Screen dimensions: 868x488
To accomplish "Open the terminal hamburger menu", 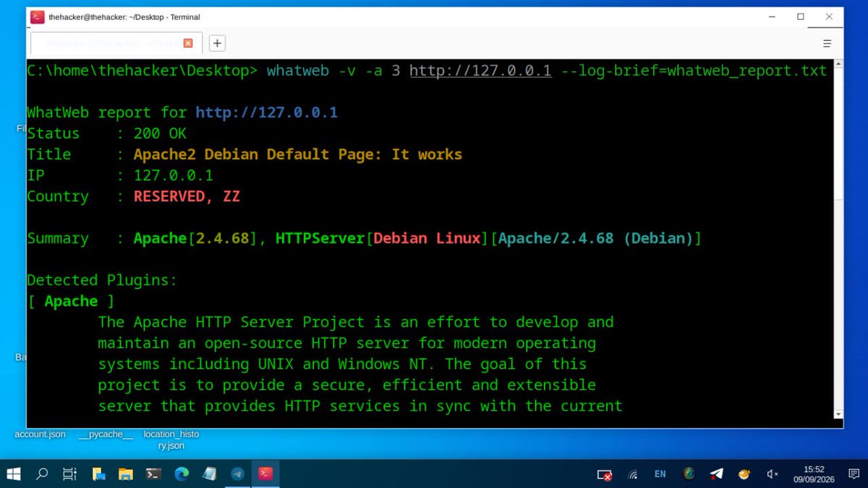I will (827, 43).
